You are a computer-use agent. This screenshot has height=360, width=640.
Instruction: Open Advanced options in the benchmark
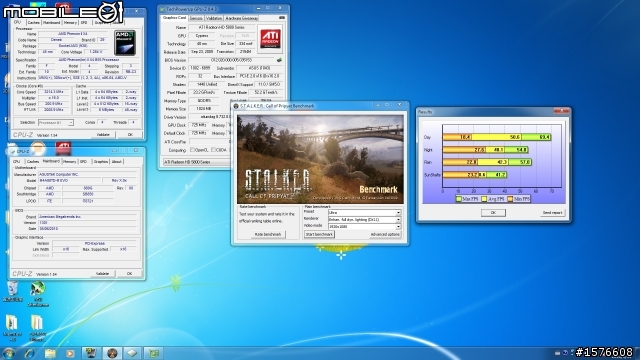click(x=385, y=234)
